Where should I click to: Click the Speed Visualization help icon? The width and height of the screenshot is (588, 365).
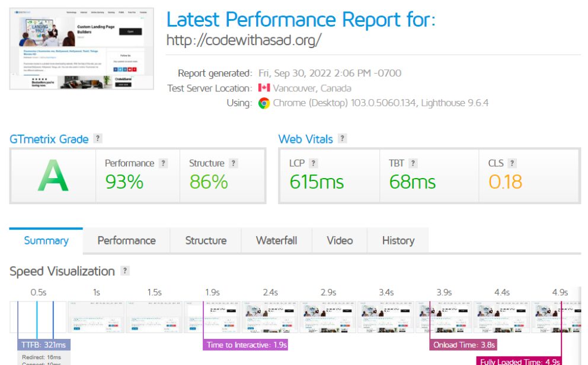pos(125,271)
